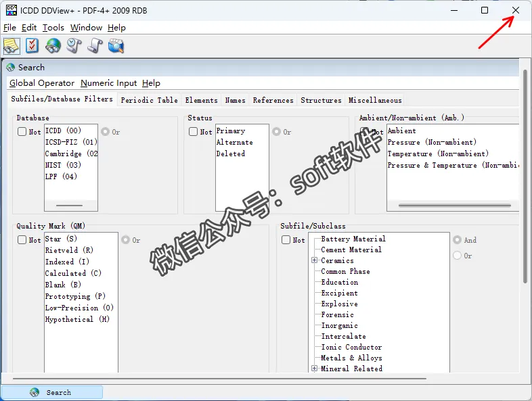The width and height of the screenshot is (532, 401).
Task: Click the Database list horizontal scrollbar
Action: tap(69, 206)
